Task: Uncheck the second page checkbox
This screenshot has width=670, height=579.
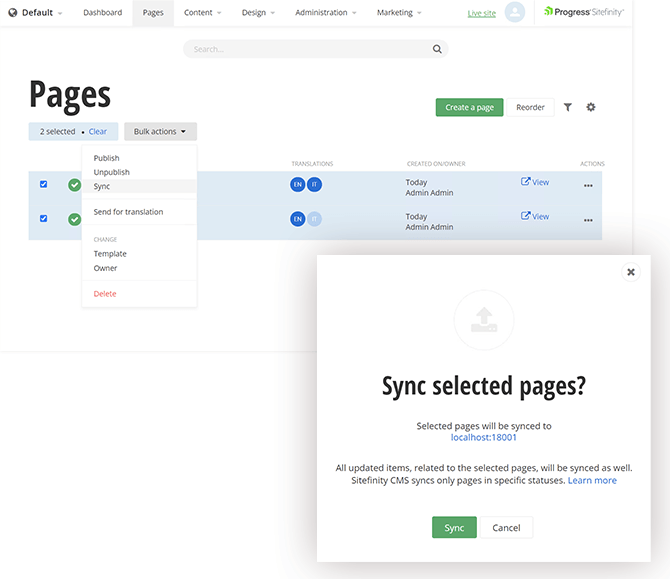Action: click(x=43, y=218)
